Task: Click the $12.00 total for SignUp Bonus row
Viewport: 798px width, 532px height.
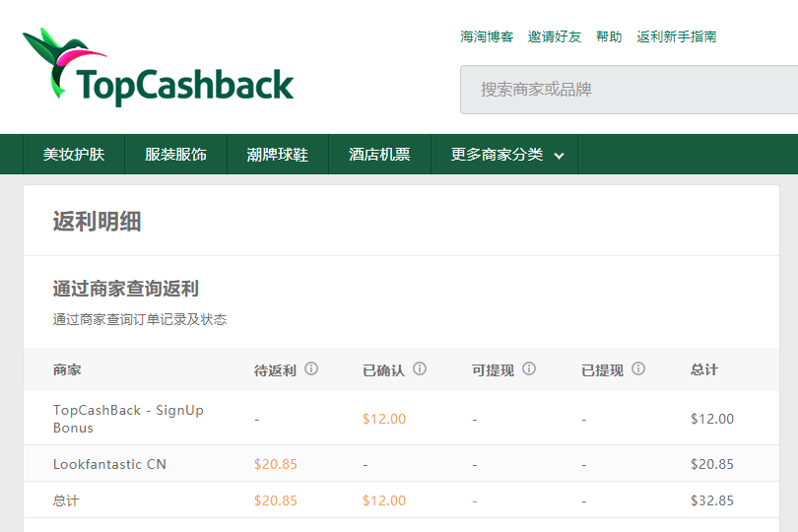Action: (x=712, y=419)
